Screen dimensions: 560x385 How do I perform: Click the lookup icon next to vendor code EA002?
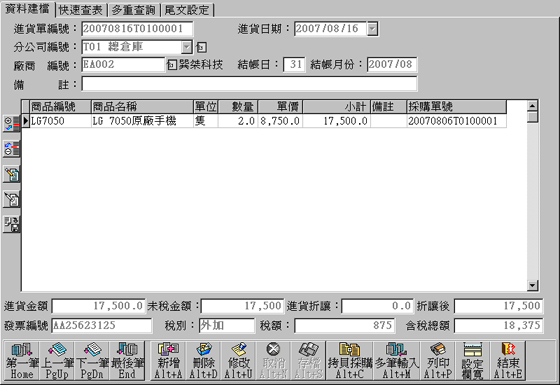coord(171,65)
